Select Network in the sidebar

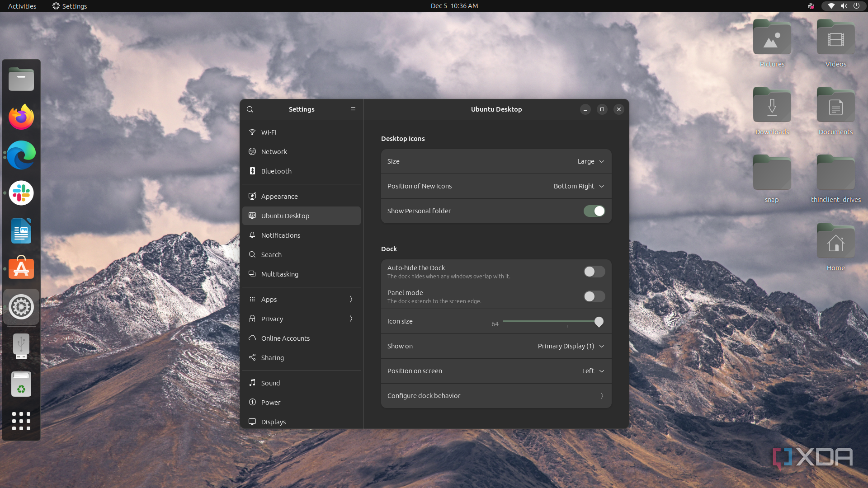coord(302,152)
